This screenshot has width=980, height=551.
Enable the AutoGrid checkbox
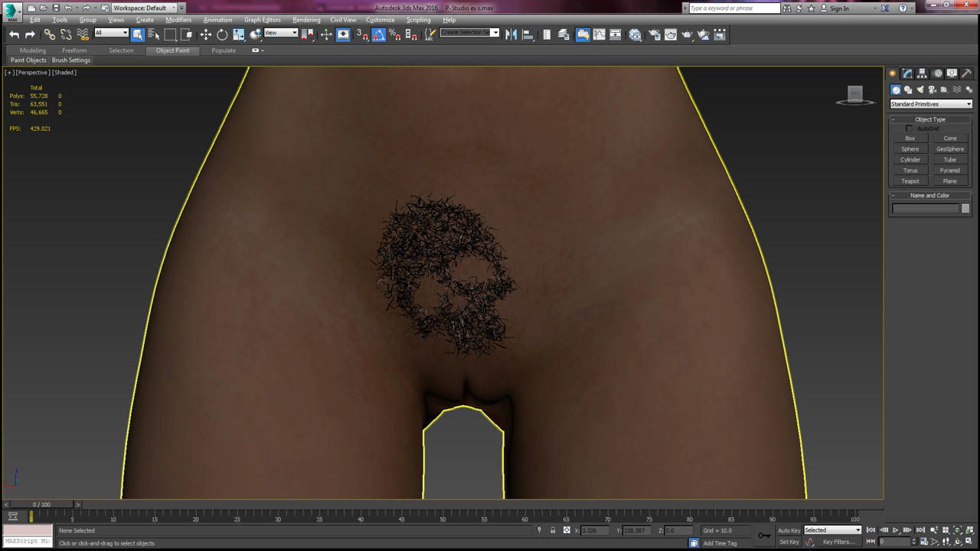coord(910,129)
